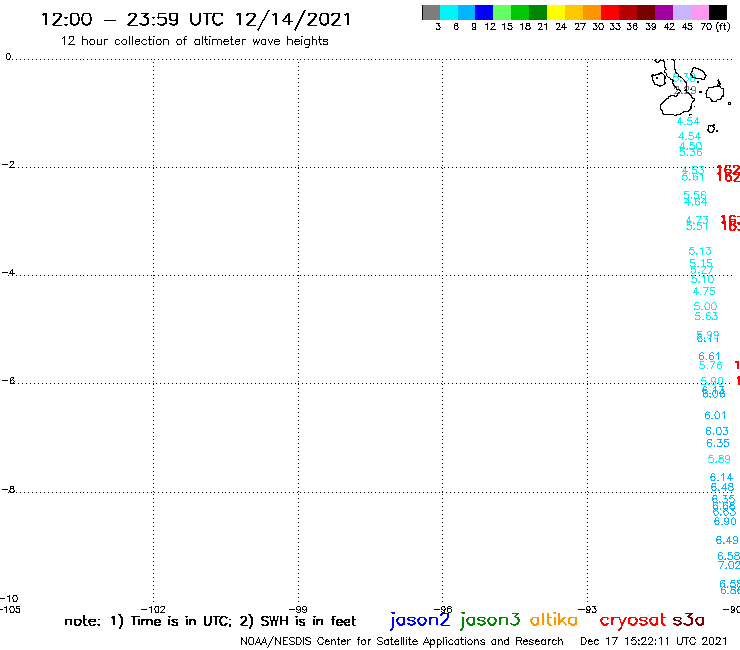
Task: Click the cyan legend swatch above 6
Action: point(449,12)
